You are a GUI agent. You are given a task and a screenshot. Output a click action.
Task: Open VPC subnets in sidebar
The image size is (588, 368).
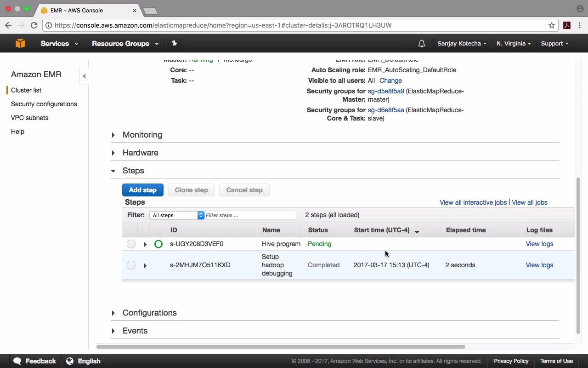pyautogui.click(x=30, y=118)
